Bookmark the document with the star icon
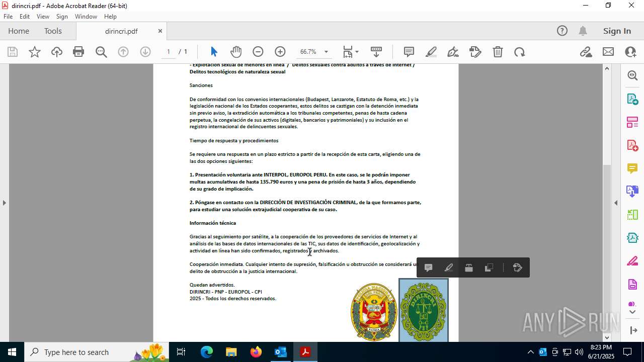The height and width of the screenshot is (362, 644). [x=35, y=52]
